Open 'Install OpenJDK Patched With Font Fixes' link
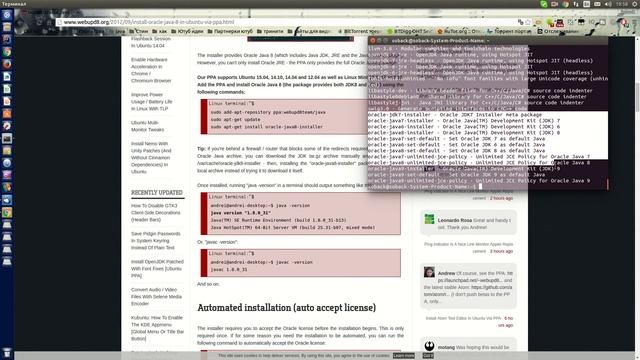The height and width of the screenshot is (360, 640). pos(157,269)
